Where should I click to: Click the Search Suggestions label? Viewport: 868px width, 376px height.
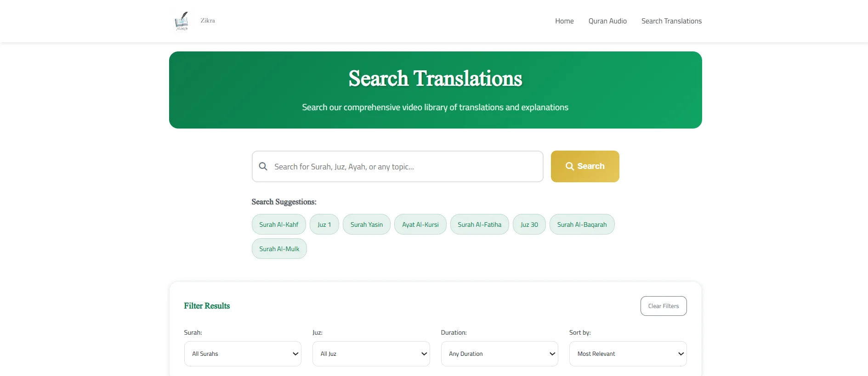[284, 202]
